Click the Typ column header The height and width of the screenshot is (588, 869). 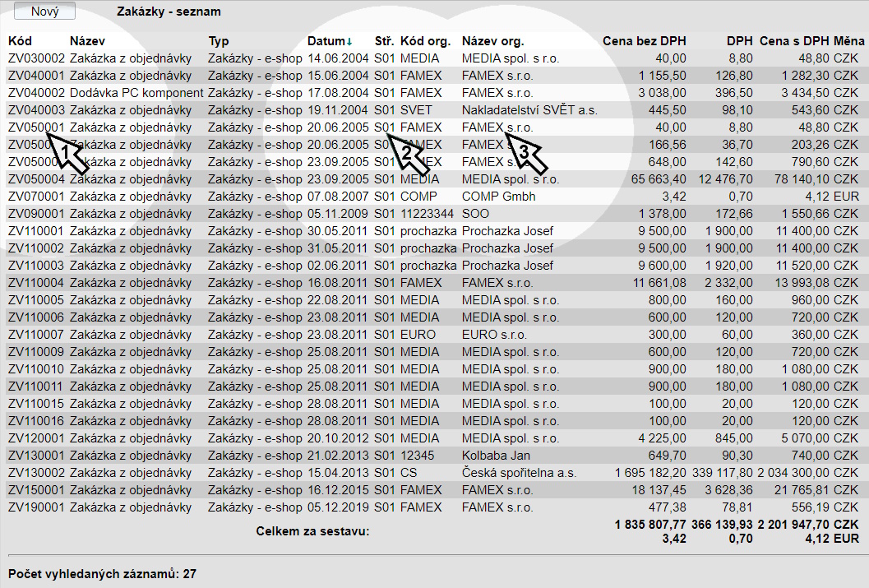219,41
